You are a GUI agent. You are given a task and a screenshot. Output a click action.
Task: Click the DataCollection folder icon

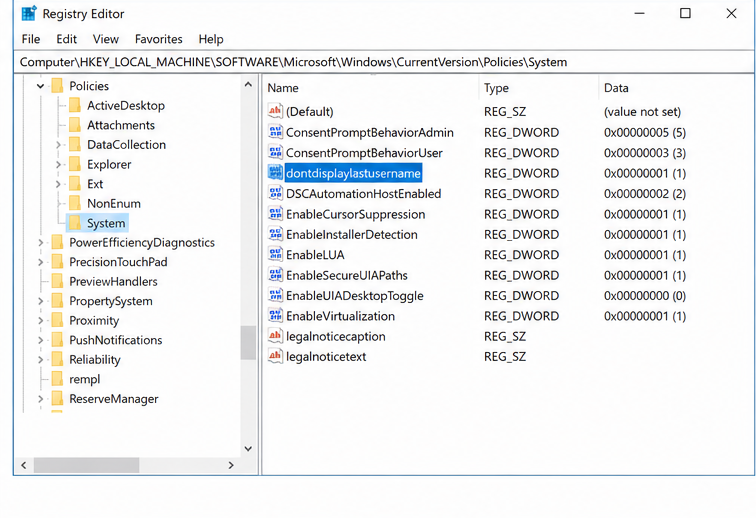point(75,144)
